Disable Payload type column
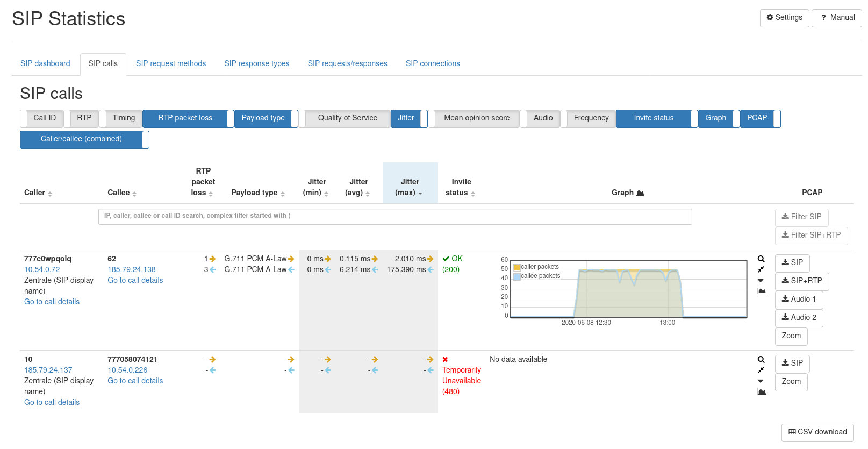This screenshot has width=868, height=449. 266,118
